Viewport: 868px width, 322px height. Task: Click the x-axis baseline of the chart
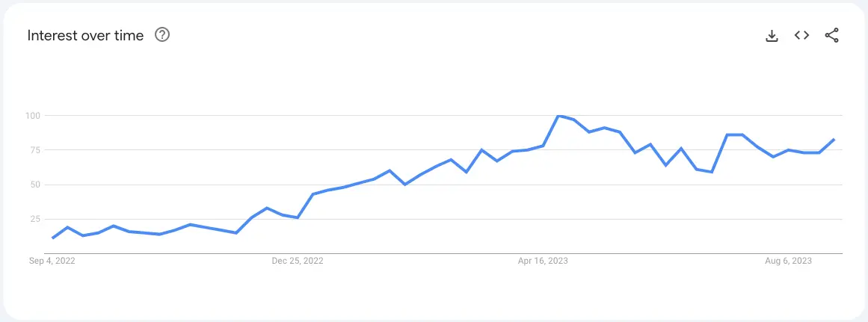pos(444,253)
